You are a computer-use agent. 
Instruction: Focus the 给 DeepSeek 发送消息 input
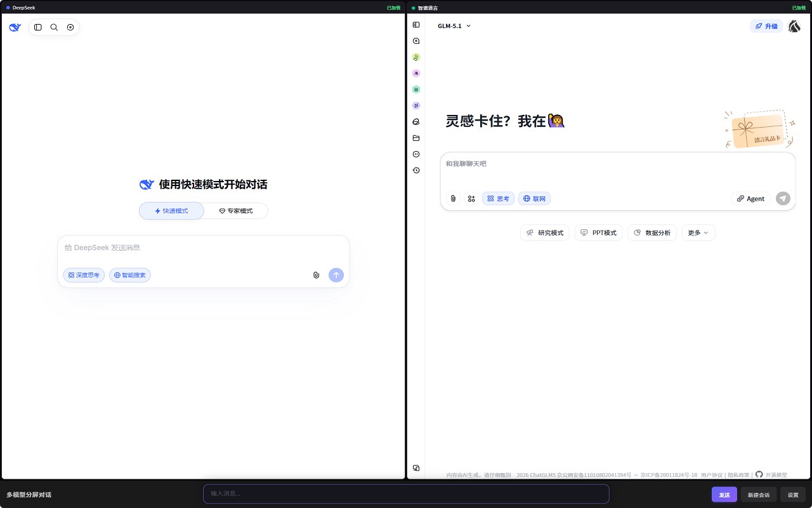point(203,248)
